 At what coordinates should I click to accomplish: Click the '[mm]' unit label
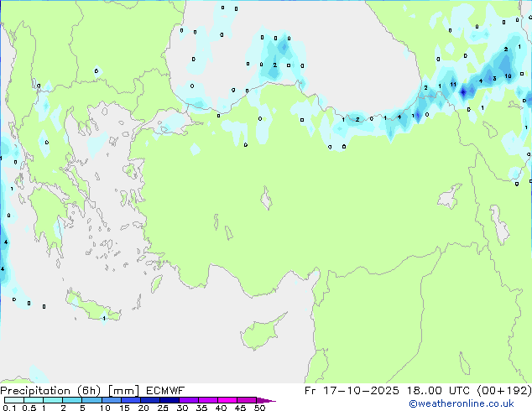point(123,391)
